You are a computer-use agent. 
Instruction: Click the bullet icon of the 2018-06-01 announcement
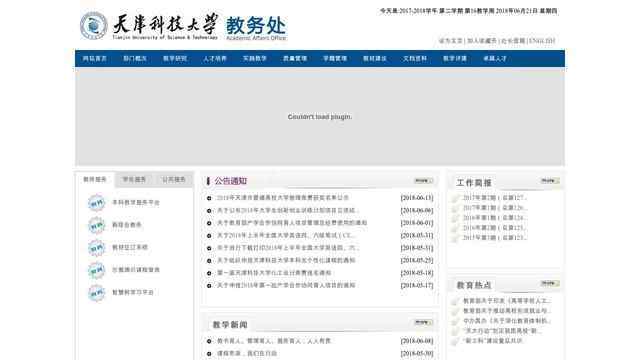coord(209,223)
